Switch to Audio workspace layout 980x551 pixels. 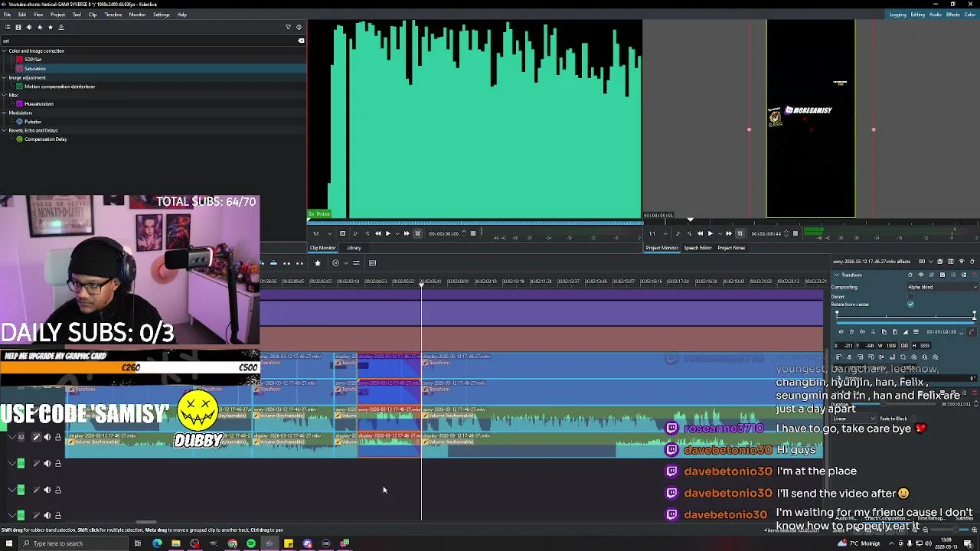[936, 15]
